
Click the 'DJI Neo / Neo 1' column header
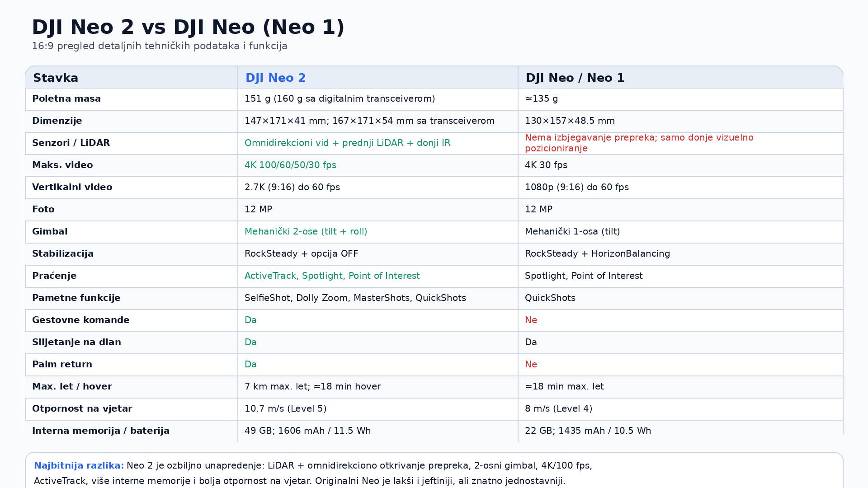pyautogui.click(x=575, y=78)
